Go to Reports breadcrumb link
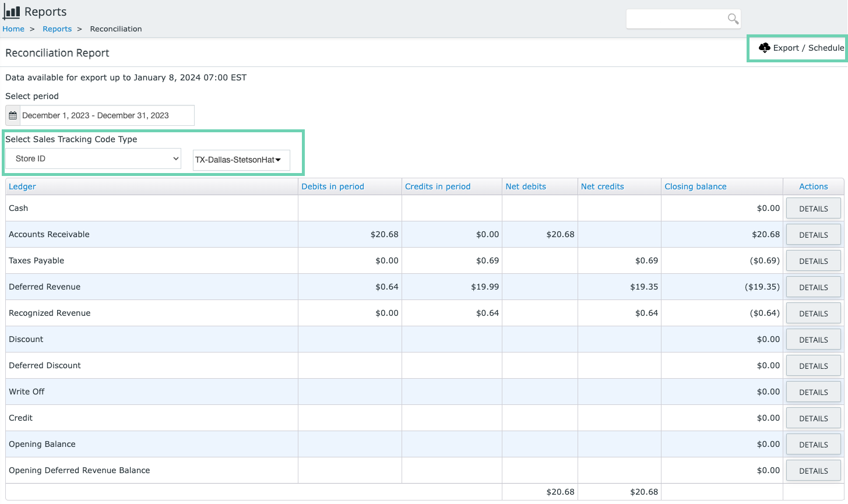848x504 pixels. coord(57,29)
